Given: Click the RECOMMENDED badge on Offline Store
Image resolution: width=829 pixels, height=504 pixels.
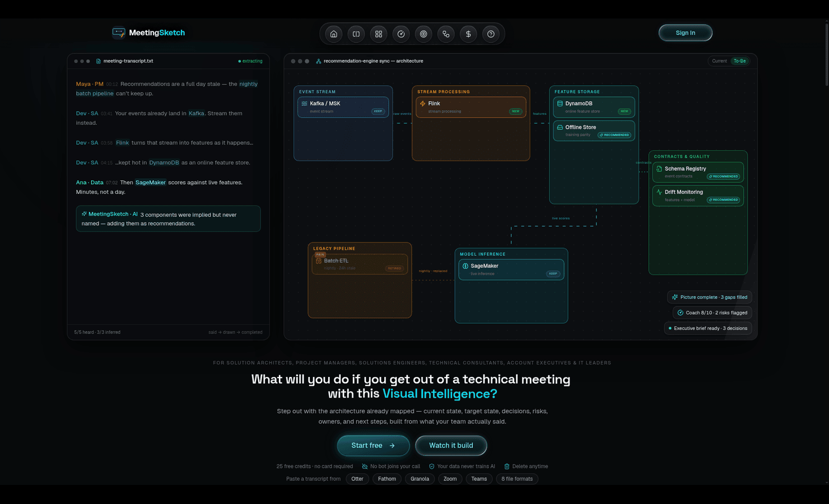Looking at the screenshot, I should click(x=614, y=135).
